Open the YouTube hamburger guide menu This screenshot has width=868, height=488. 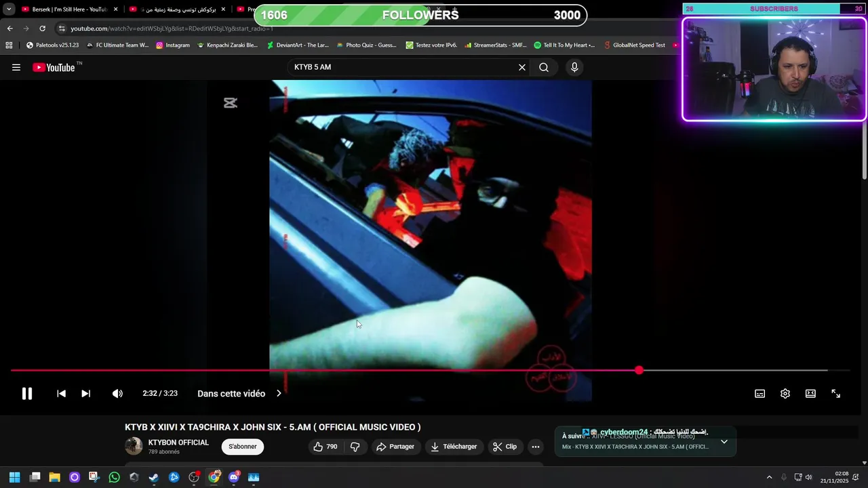pyautogui.click(x=16, y=67)
